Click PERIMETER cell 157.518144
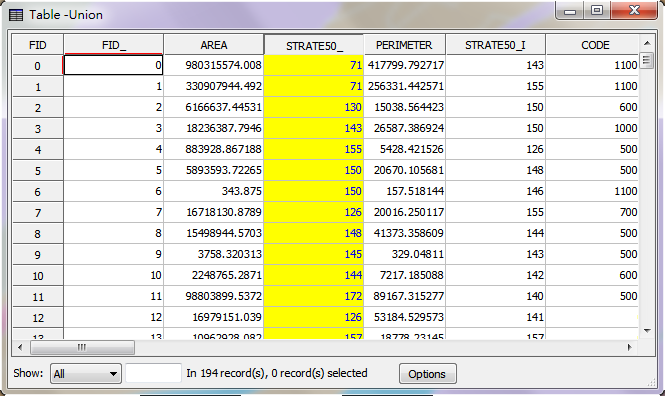The height and width of the screenshot is (396, 665). coord(405,191)
